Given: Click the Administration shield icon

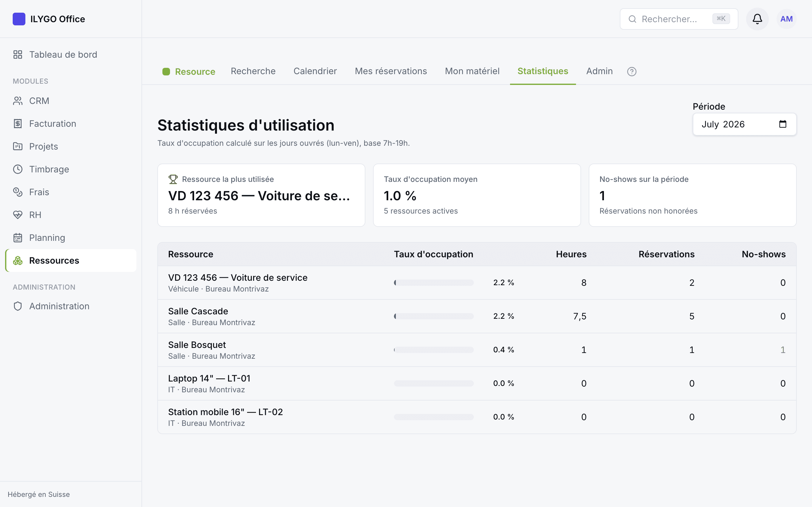Looking at the screenshot, I should click(18, 306).
